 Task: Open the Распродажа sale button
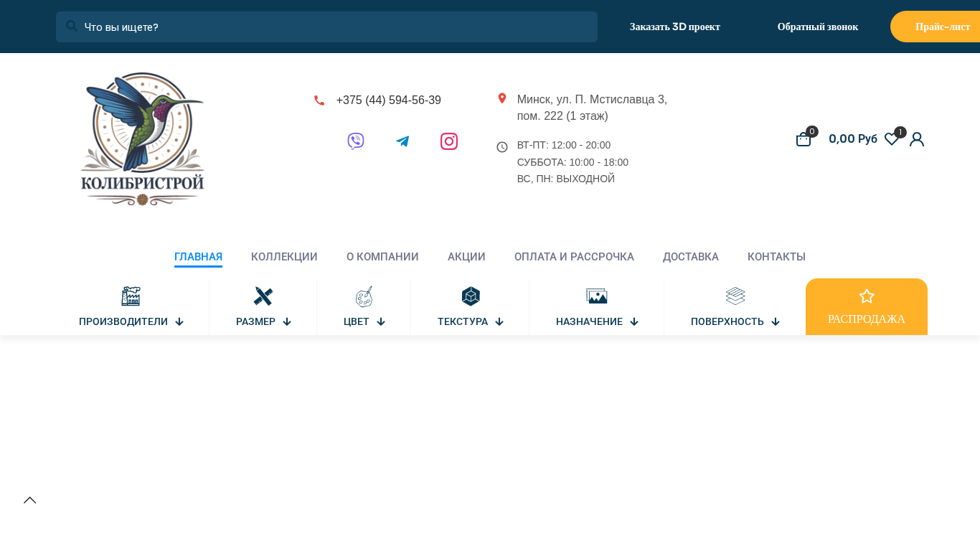[867, 307]
